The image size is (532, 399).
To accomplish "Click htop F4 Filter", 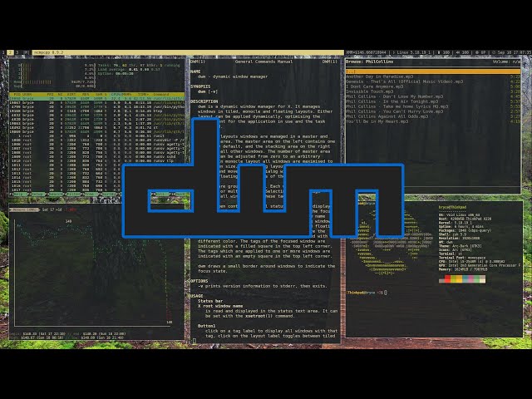I will click(x=74, y=195).
